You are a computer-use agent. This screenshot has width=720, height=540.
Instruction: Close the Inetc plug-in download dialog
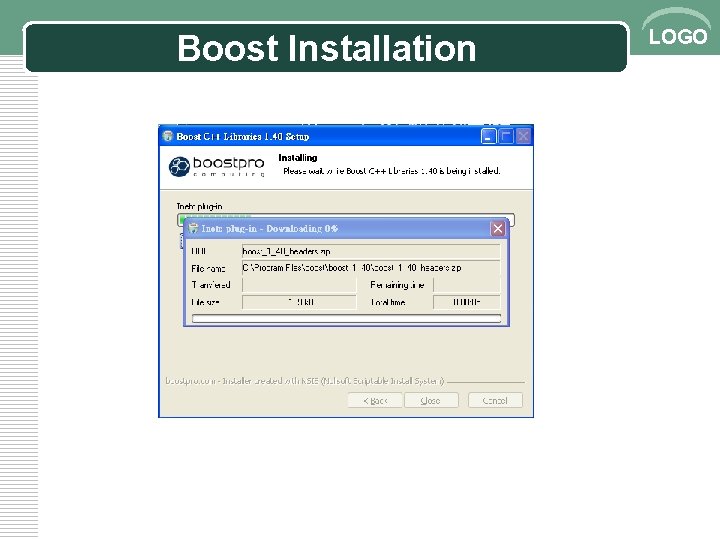pos(498,229)
